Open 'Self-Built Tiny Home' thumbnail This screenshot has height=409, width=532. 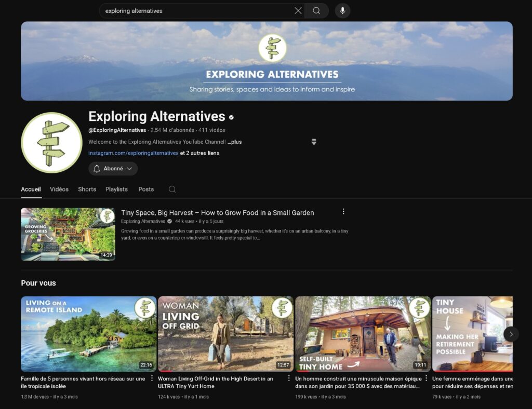[363, 334]
